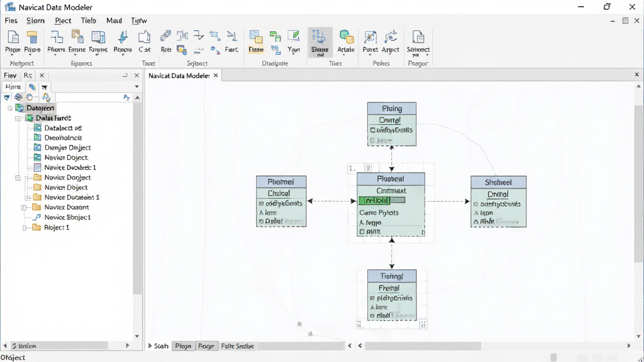Open the Tielb menu
Screen dimensions: 644x362
pyautogui.click(x=88, y=21)
